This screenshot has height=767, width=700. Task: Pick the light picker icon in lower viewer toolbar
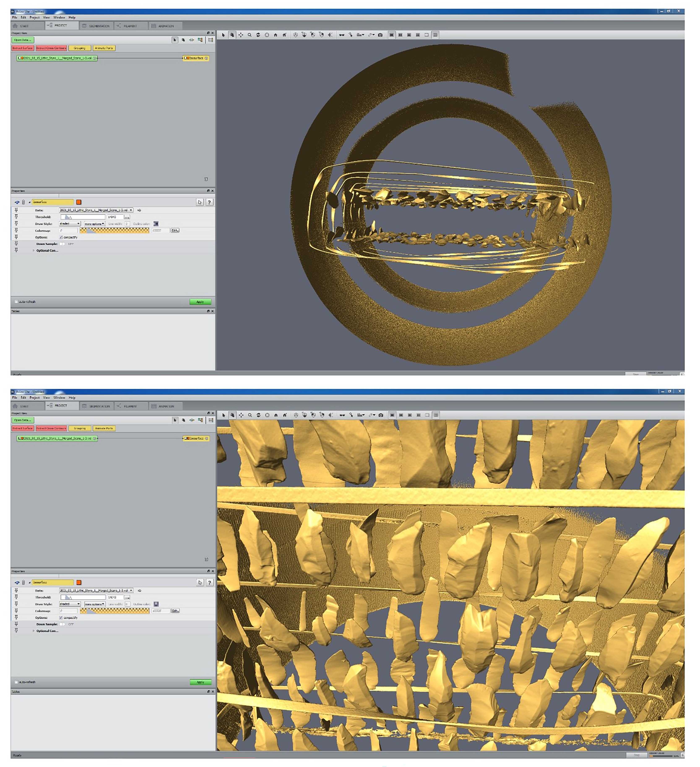coord(351,415)
